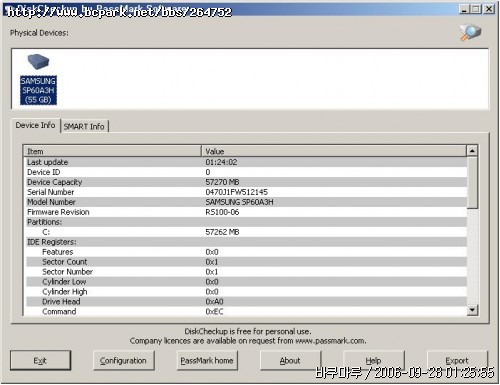Screen dimensions: 500x385
Task: Select the SAMSUNG SP60A3H drive icon
Action: coord(38,79)
